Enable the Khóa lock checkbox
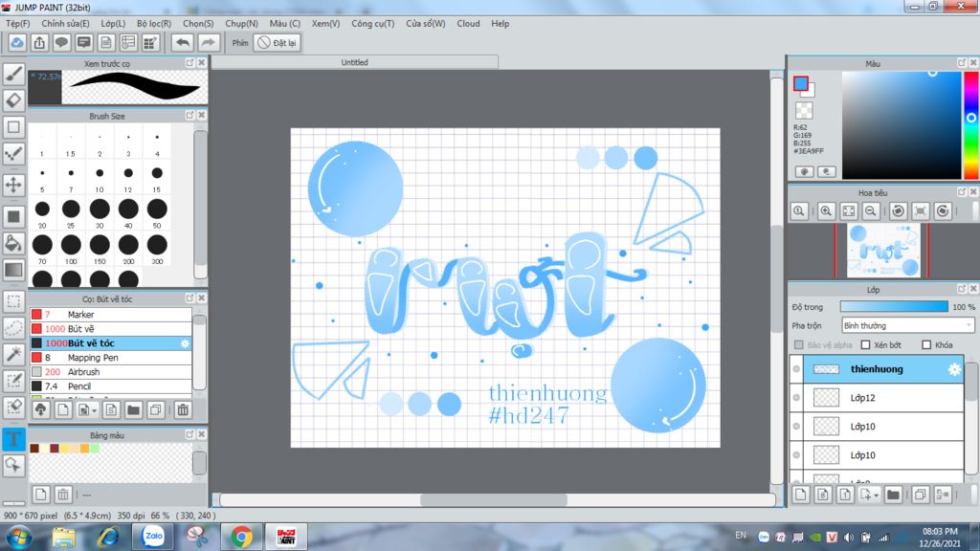 pyautogui.click(x=926, y=344)
